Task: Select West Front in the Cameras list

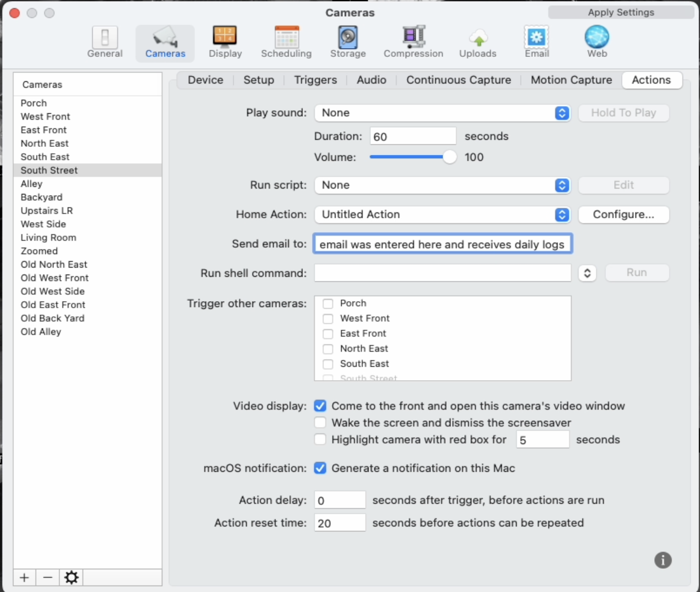Action: click(x=88, y=116)
